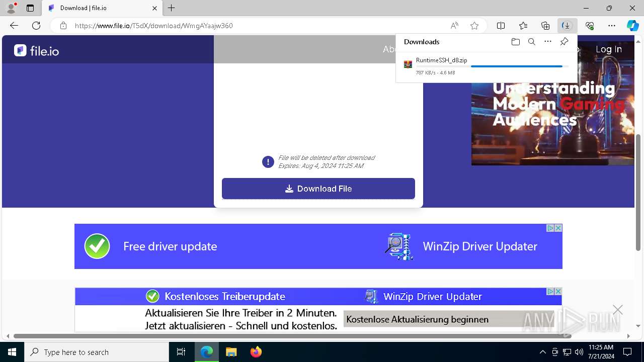Screen dimensions: 644x362
Task: Click the RuntimeSSH_d8.zip download progress bar
Action: (x=493, y=66)
